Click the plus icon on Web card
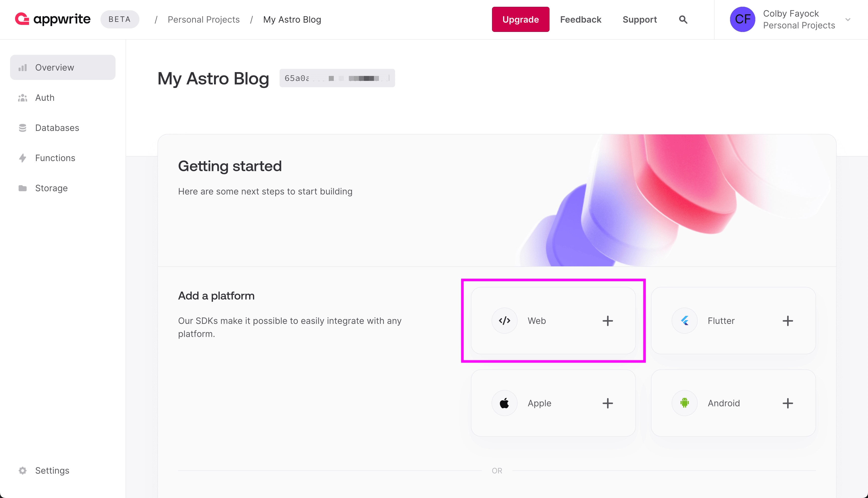 click(608, 321)
